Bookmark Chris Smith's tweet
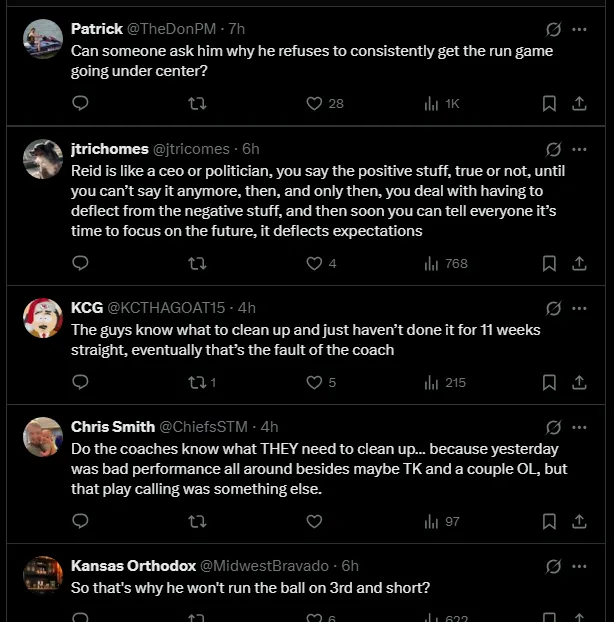 (549, 521)
